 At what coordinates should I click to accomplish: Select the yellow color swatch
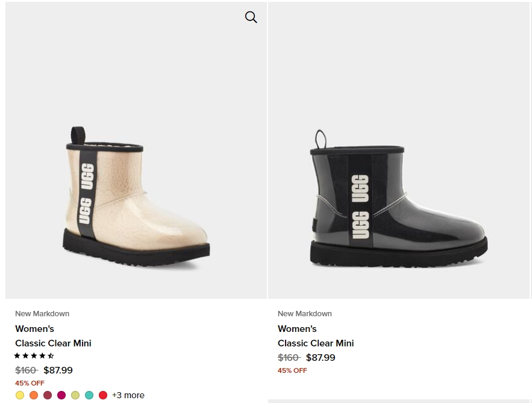(x=20, y=395)
